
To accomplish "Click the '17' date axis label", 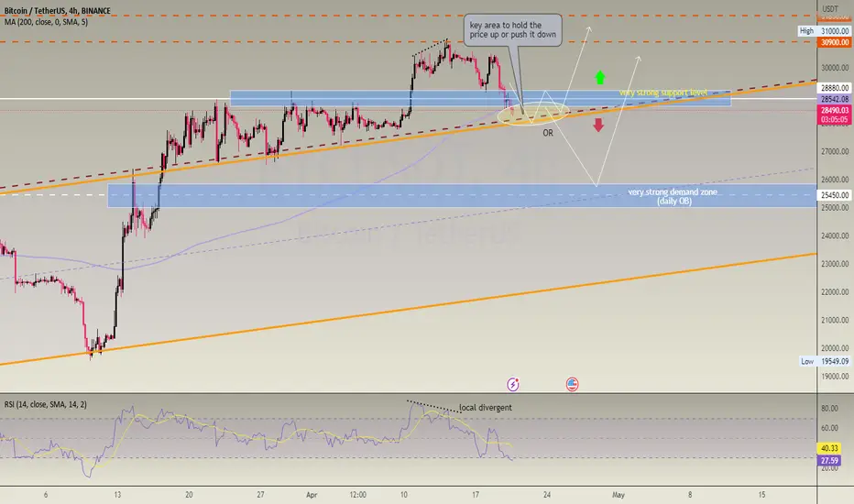I will (x=476, y=495).
